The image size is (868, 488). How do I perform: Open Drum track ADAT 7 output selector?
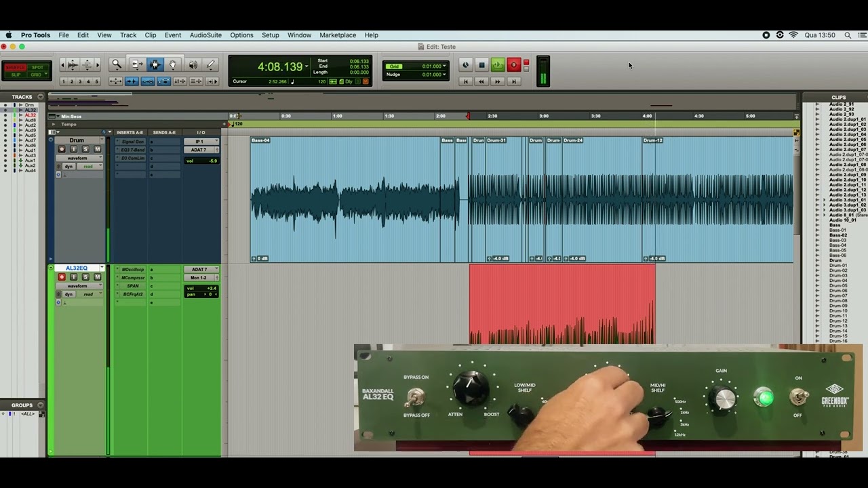pyautogui.click(x=201, y=150)
